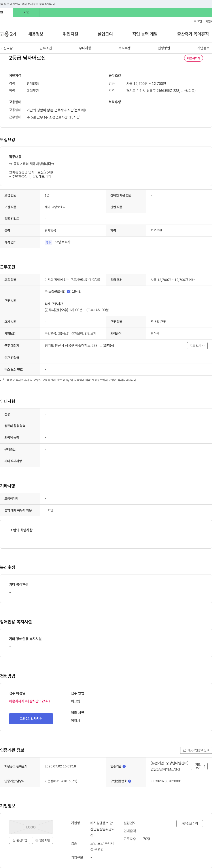Click the help icon next to 주 소정근로시간
The image size is (212, 868).
pyautogui.click(x=69, y=292)
